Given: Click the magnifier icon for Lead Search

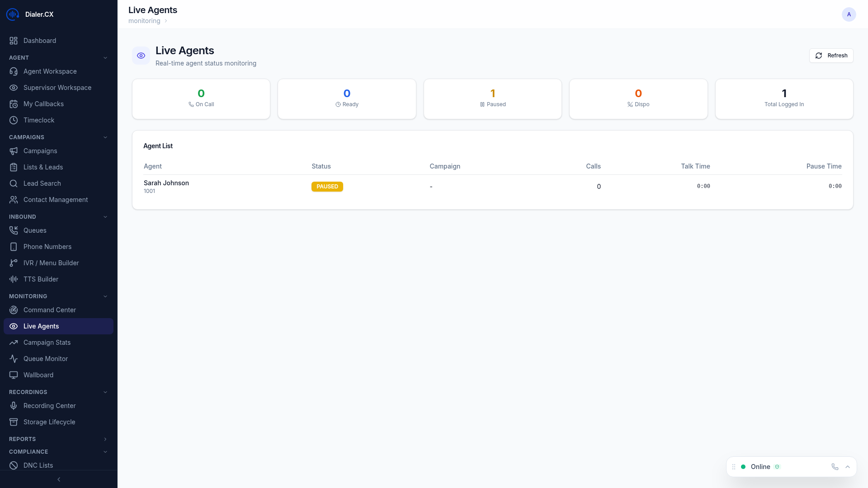Looking at the screenshot, I should [14, 183].
